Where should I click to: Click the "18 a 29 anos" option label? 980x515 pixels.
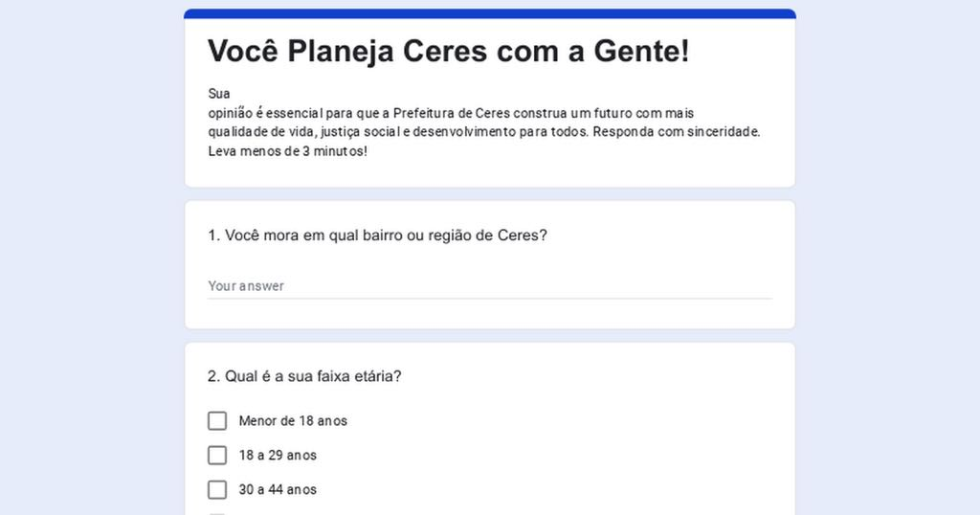coord(278,456)
